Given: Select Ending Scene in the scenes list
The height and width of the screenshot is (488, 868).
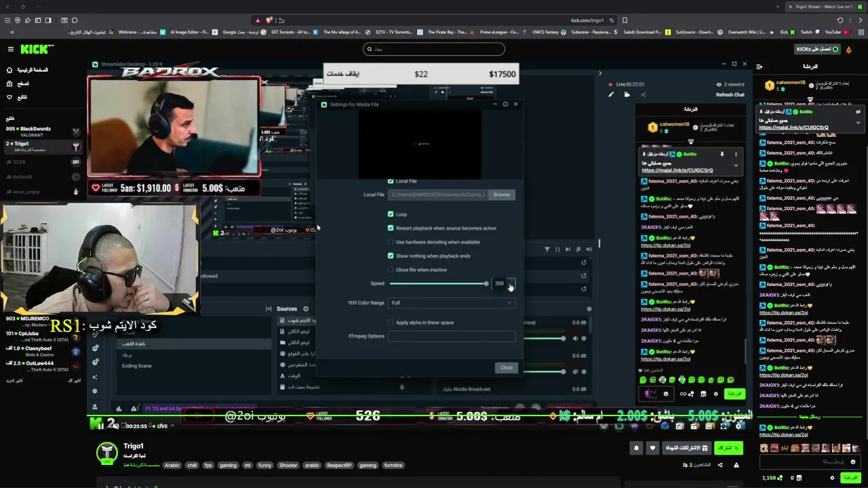Looking at the screenshot, I should pyautogui.click(x=136, y=366).
